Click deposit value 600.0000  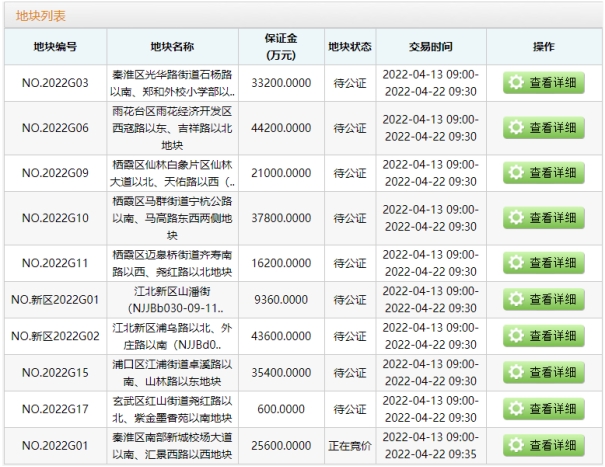pyautogui.click(x=281, y=409)
